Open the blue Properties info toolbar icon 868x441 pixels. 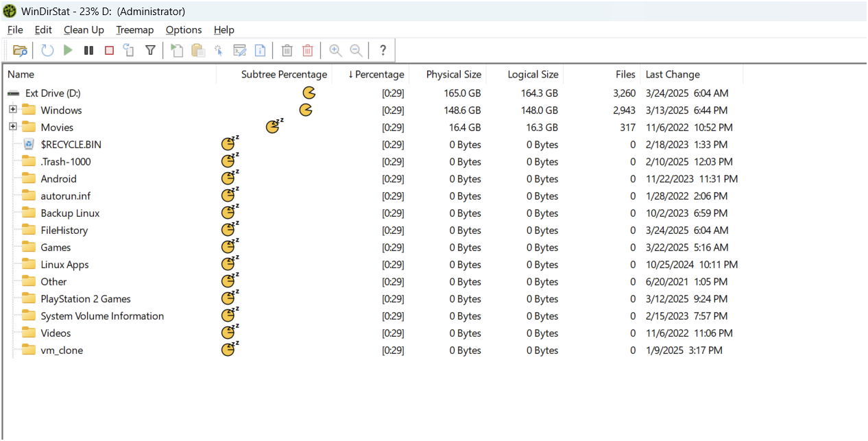click(260, 50)
